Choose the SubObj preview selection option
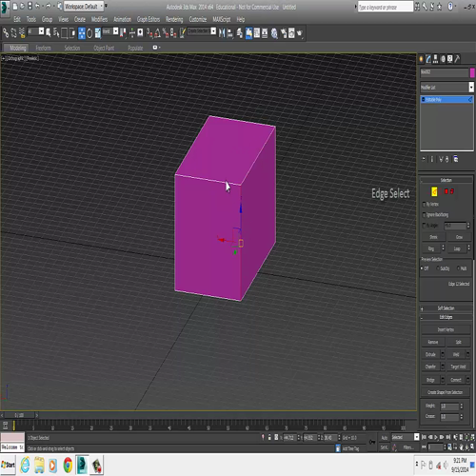 [438, 268]
